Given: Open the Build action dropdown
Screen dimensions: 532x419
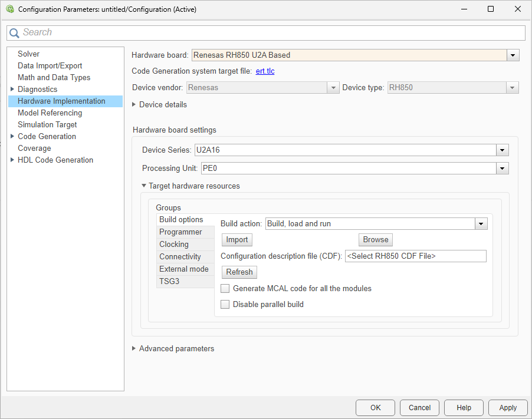Looking at the screenshot, I should [481, 224].
